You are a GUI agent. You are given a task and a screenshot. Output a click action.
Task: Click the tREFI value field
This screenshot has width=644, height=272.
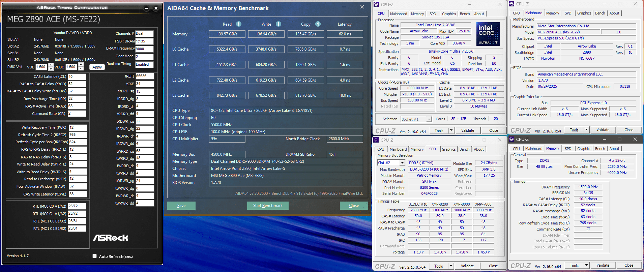pyautogui.click(x=145, y=76)
